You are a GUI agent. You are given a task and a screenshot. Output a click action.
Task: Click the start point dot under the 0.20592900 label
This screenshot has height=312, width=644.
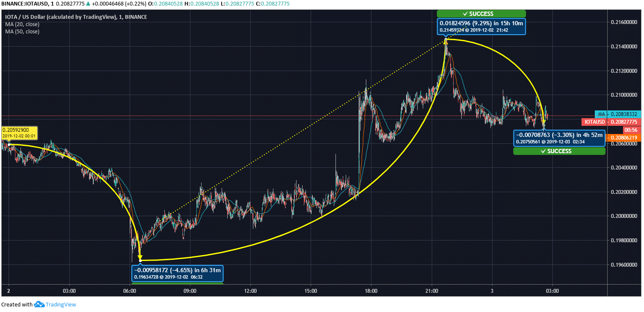[9, 145]
